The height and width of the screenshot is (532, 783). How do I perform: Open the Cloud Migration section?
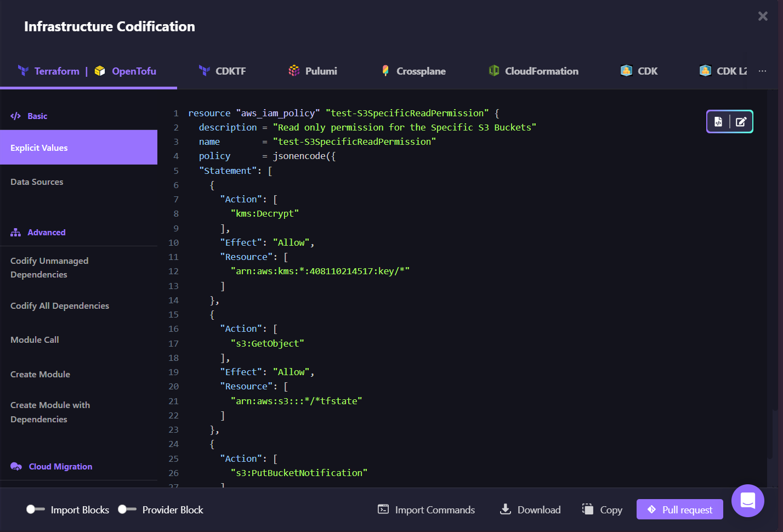pos(60,466)
